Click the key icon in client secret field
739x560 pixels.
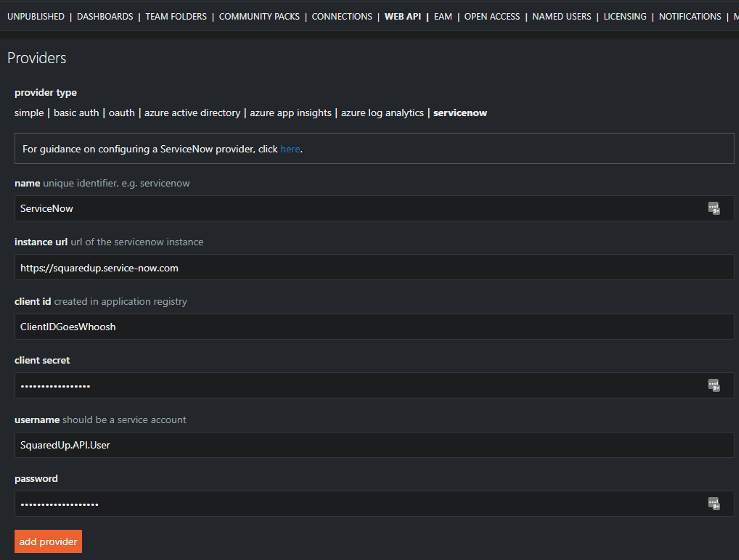(x=714, y=385)
